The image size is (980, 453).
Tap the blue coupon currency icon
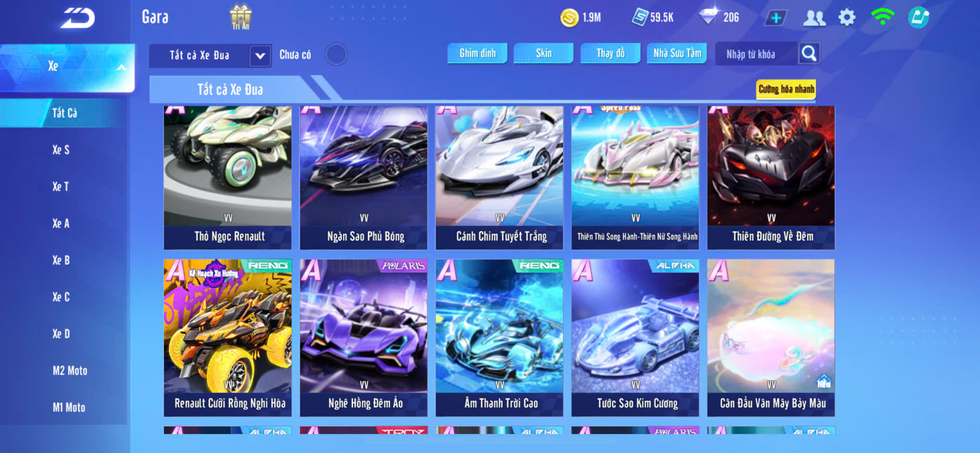(x=640, y=17)
